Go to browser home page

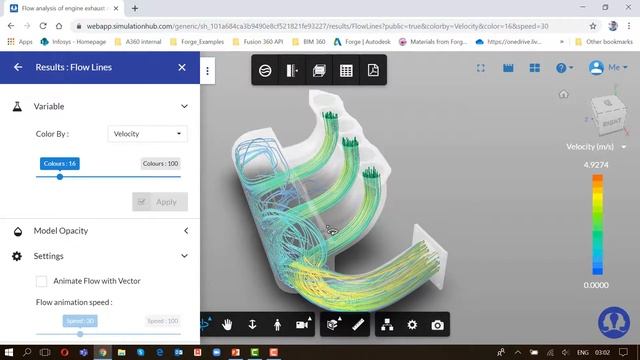coord(59,26)
